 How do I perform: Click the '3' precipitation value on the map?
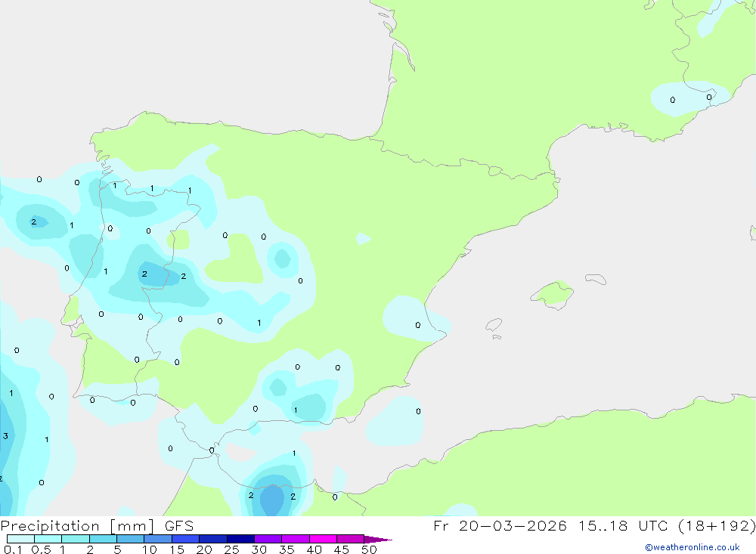coord(5,436)
